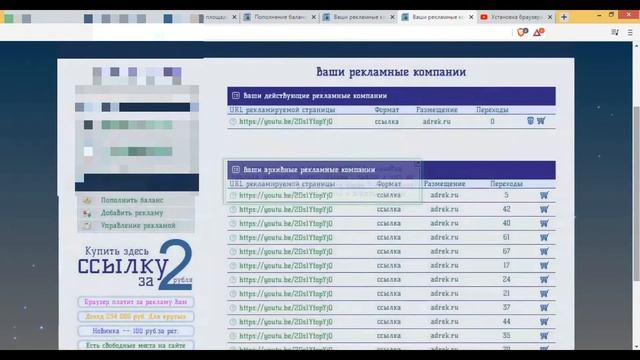The height and width of the screenshot is (360, 640).
Task: Open the youtu.be link in the row with 37 clicks
Action: coord(286,308)
